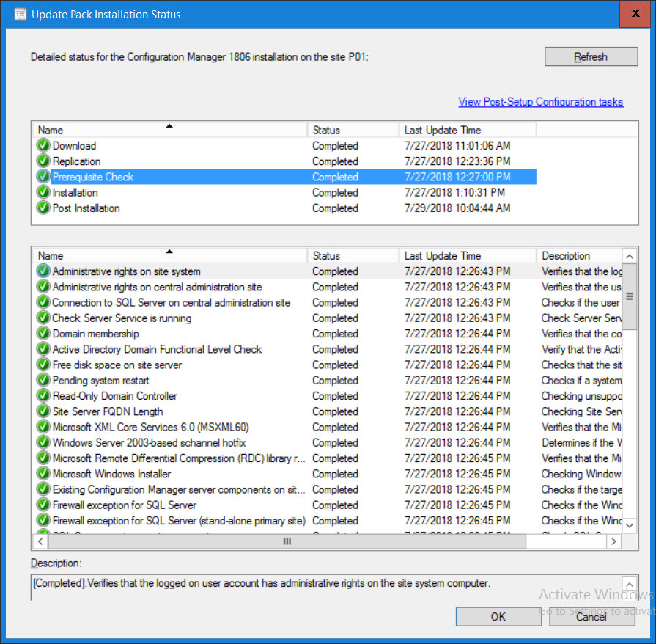Click the horizontal scrollbar right arrow in the lower list
This screenshot has width=656, height=644.
click(x=613, y=541)
